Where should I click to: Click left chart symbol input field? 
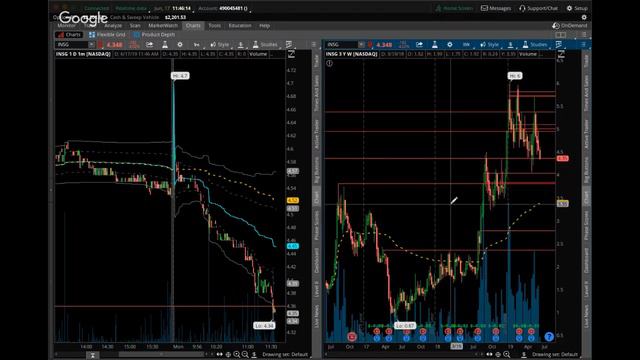[x=72, y=44]
